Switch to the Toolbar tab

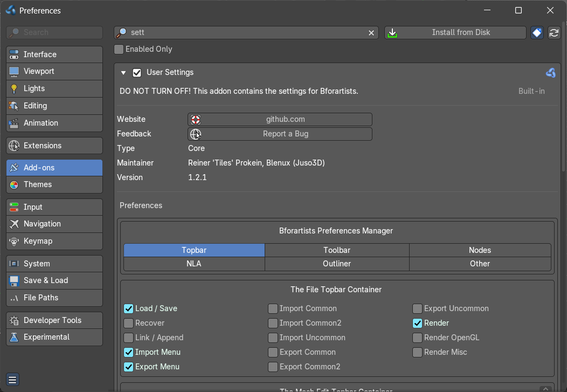(337, 250)
